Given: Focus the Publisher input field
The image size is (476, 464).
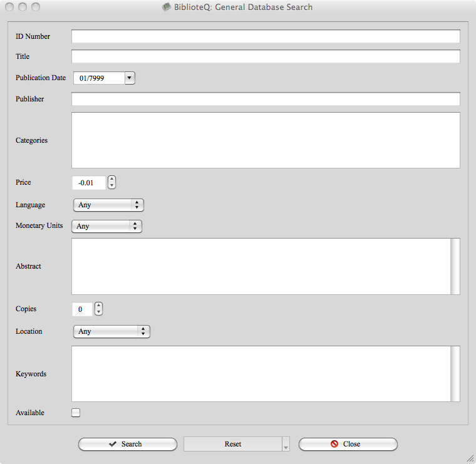Looking at the screenshot, I should click(x=266, y=99).
